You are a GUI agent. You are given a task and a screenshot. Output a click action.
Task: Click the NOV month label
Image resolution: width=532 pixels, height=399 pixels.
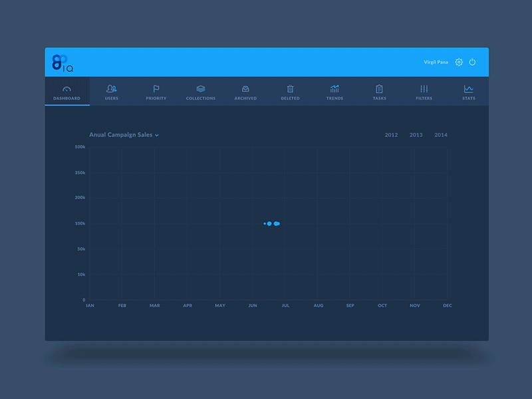[415, 306]
